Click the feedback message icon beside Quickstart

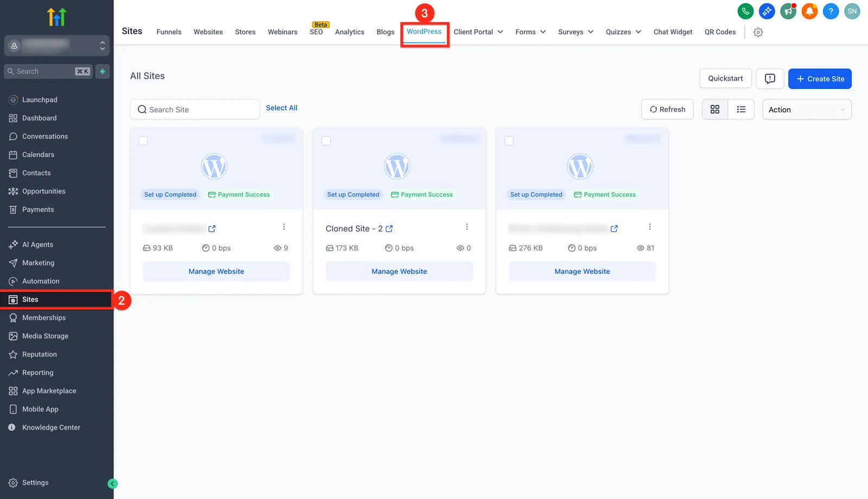tap(770, 79)
